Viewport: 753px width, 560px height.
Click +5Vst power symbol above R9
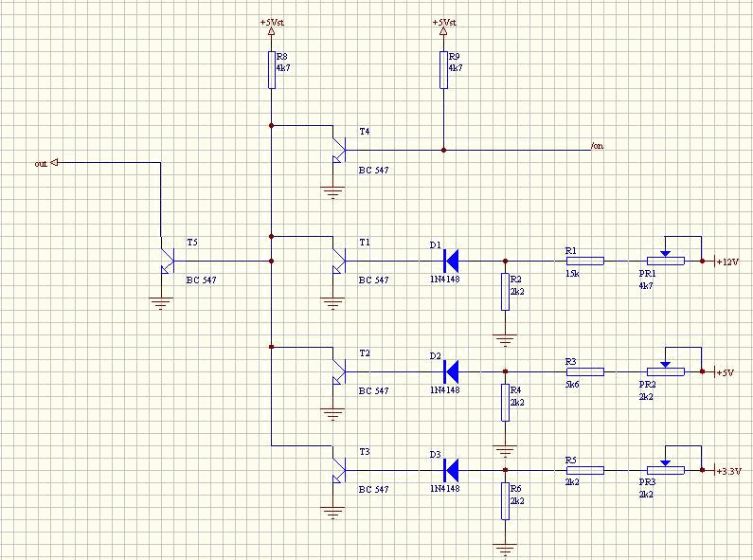point(443,31)
